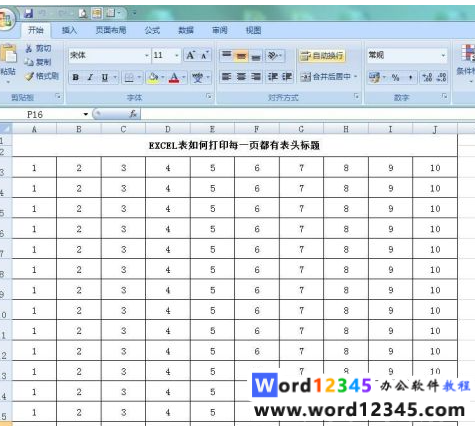Open the phonetic guide 文 icon

[198, 78]
